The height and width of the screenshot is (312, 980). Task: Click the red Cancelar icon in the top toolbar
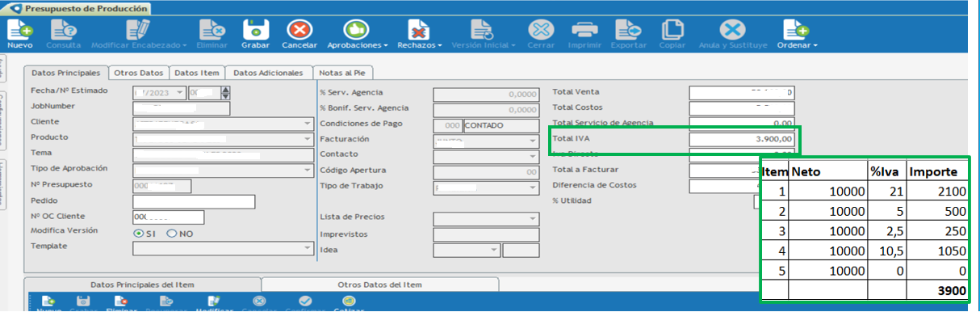pos(299,30)
